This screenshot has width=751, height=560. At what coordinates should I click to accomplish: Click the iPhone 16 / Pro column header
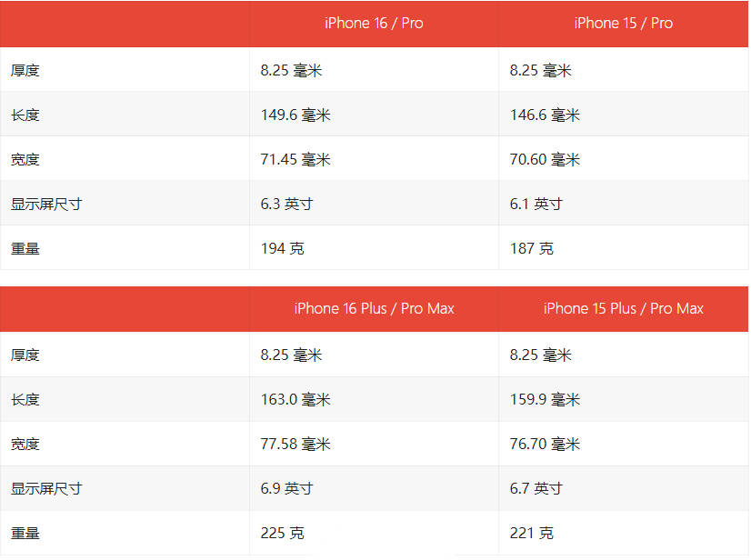coord(374,24)
